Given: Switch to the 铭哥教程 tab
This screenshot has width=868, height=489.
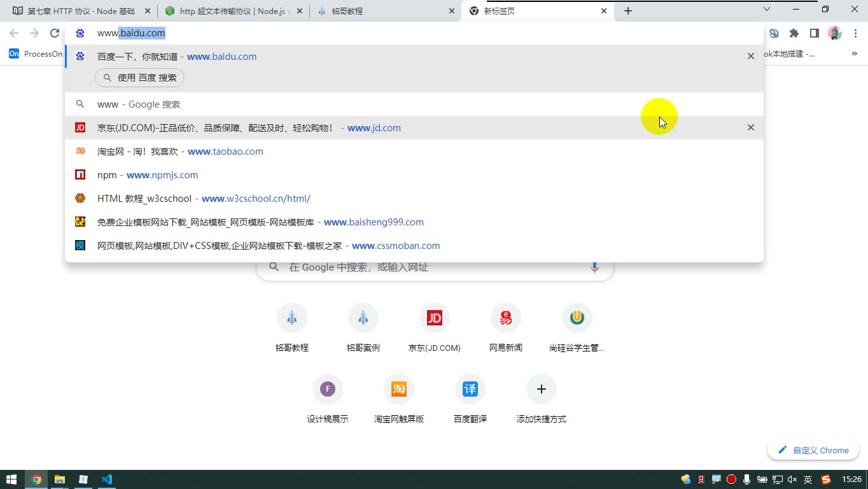Looking at the screenshot, I should 386,11.
